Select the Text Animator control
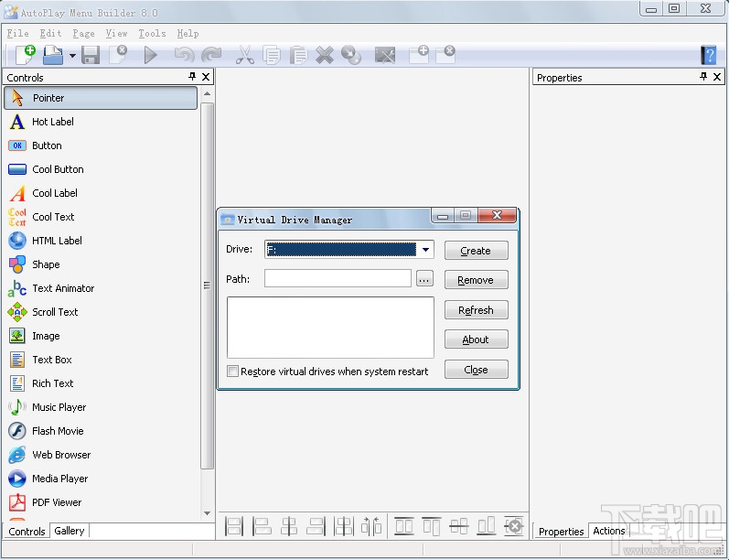 coord(101,288)
